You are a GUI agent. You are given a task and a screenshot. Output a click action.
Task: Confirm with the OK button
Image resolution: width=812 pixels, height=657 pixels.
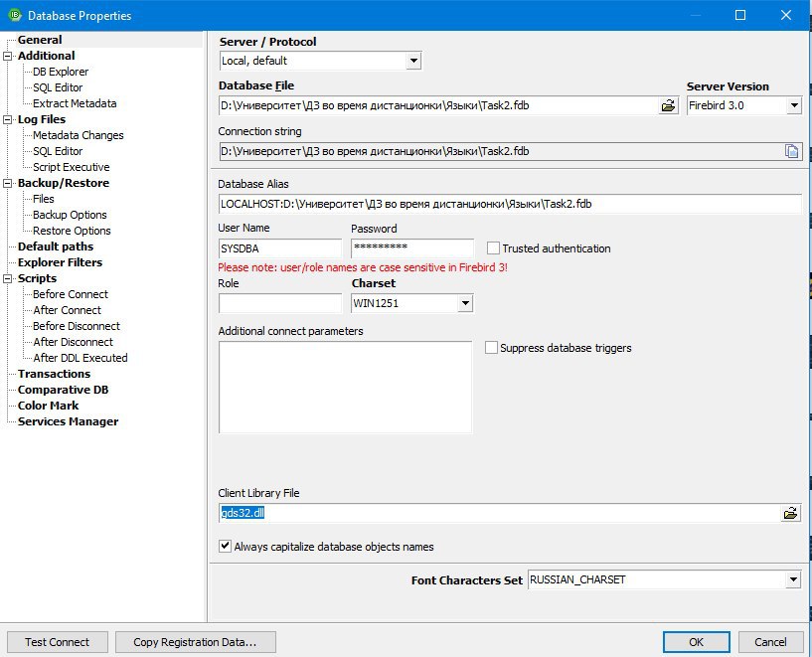tap(697, 642)
